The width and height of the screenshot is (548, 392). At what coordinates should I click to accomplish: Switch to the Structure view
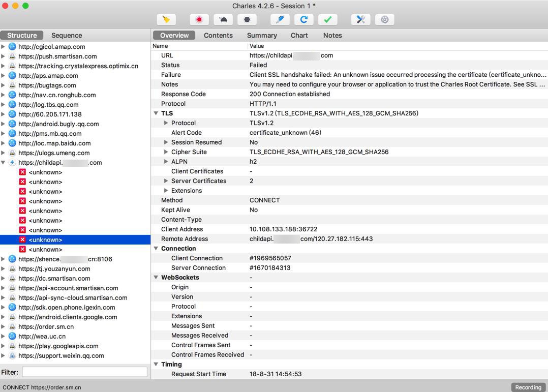(x=22, y=35)
